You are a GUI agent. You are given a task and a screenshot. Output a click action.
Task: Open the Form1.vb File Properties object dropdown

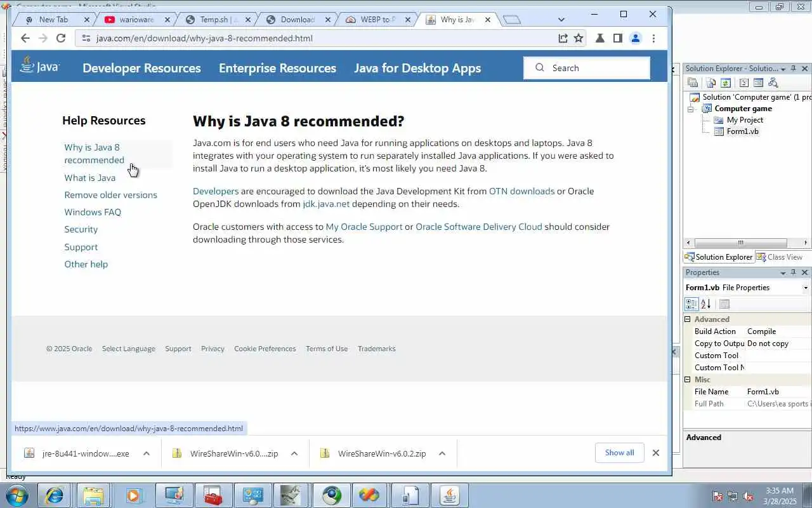point(806,288)
